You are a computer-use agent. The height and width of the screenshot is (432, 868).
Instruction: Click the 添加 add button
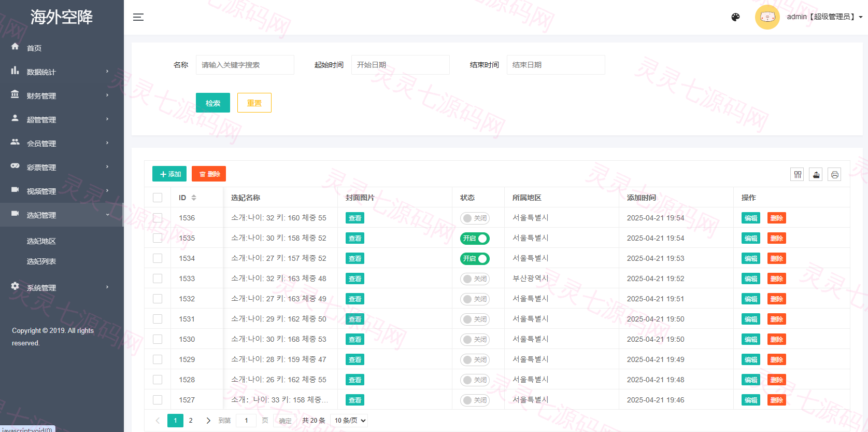pos(169,174)
